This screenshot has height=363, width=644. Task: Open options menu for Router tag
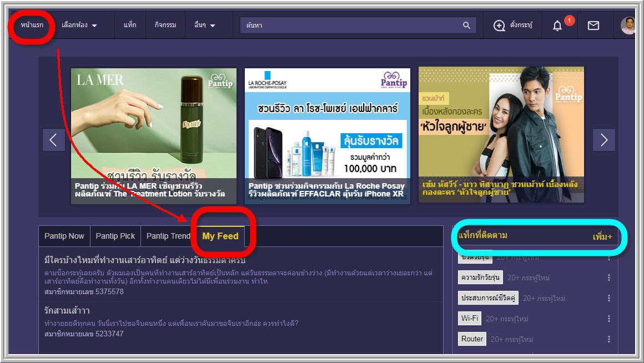(x=608, y=339)
